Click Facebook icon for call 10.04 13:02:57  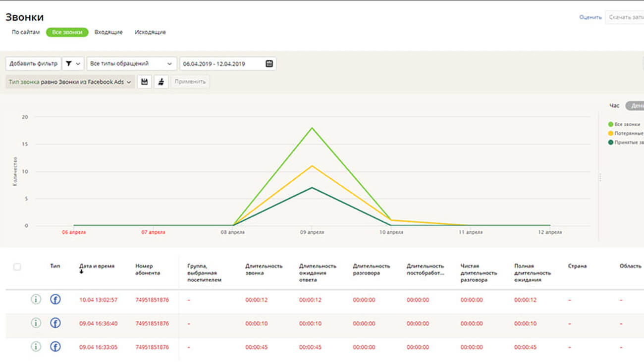tap(55, 300)
